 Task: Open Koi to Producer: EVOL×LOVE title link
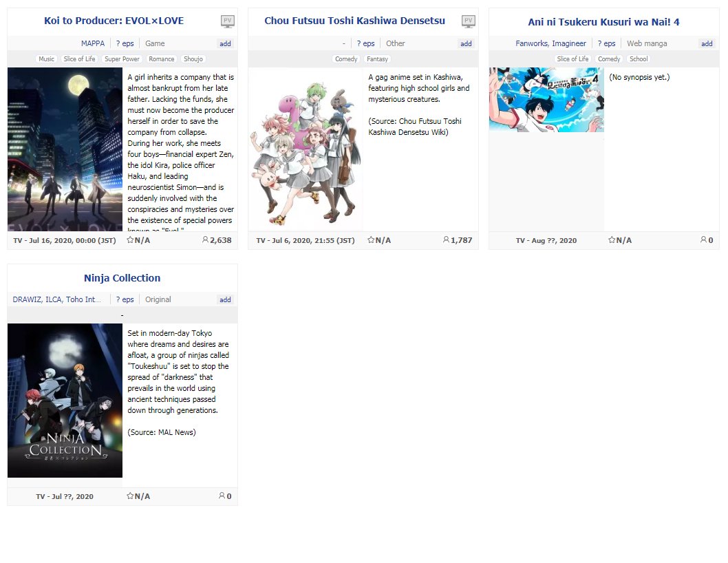pyautogui.click(x=114, y=21)
